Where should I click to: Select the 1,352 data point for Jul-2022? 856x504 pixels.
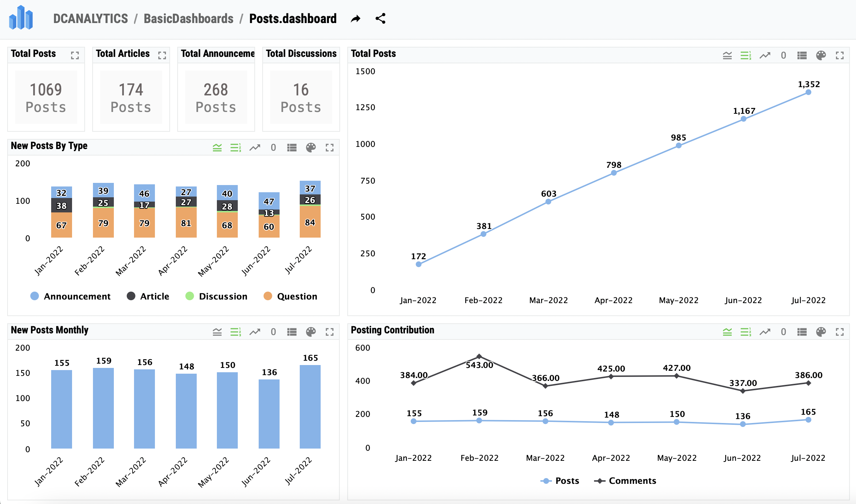click(x=808, y=92)
